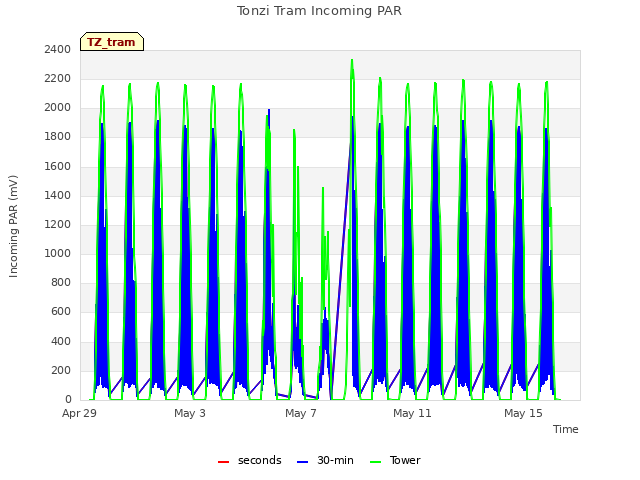This screenshot has width=640, height=480.
Task: Click the 0 y-axis tick value
Action: [x=68, y=400]
